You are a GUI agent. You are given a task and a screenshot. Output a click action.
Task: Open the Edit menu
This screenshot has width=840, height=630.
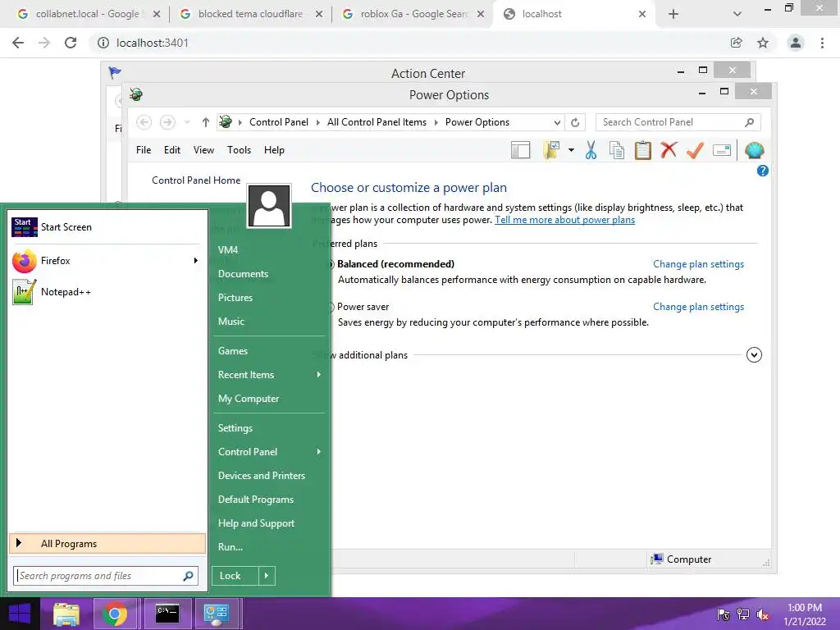click(x=172, y=151)
